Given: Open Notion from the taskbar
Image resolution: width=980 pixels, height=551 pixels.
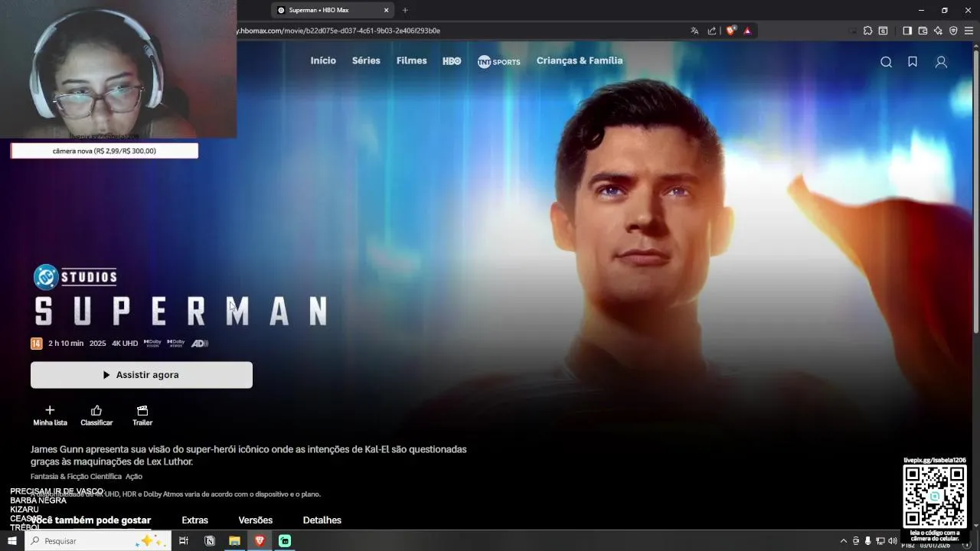Looking at the screenshot, I should click(210, 541).
